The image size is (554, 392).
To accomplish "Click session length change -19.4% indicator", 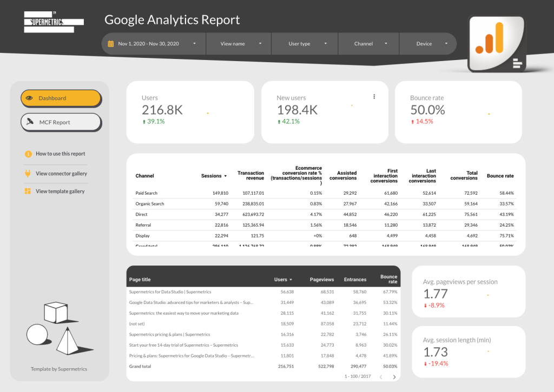I will (436, 364).
